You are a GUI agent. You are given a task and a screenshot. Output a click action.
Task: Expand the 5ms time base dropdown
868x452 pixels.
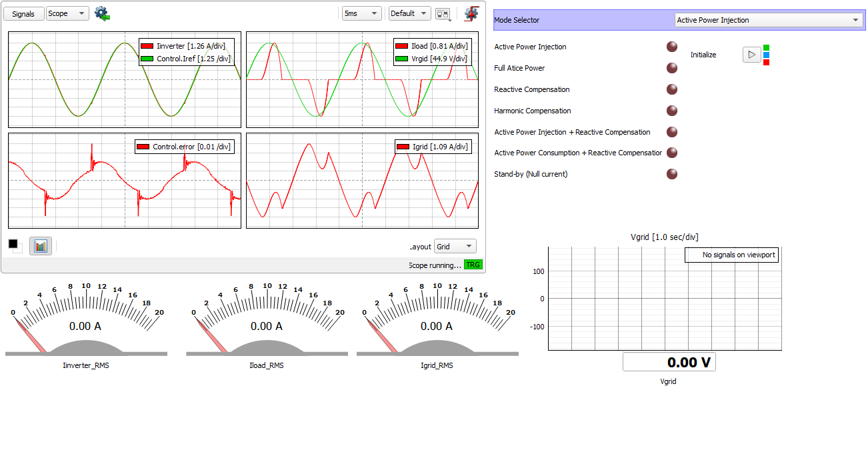(361, 13)
